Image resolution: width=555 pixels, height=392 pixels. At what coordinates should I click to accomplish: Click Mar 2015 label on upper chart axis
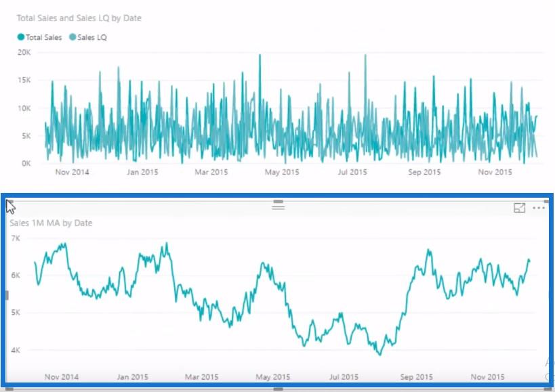[x=211, y=172]
